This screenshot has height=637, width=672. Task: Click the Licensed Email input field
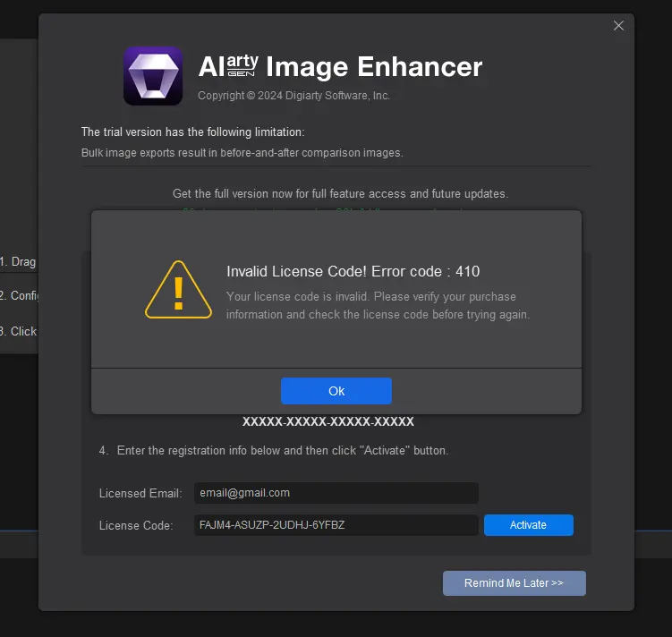coord(336,493)
